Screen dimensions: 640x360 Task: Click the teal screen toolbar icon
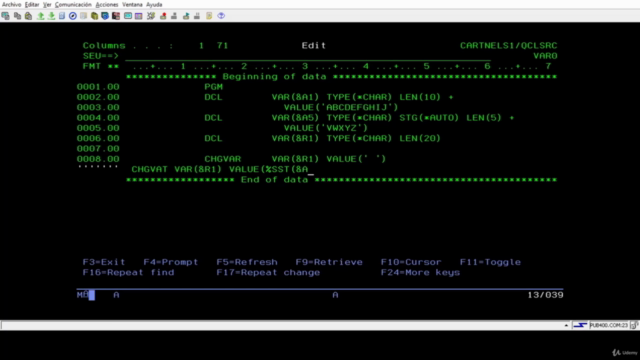coord(128,16)
